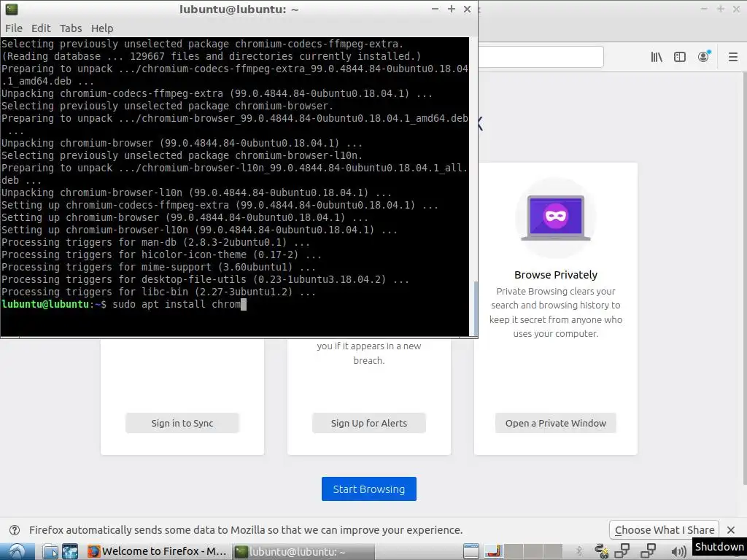
Task: Switch to Welcome to Firefox taskbar entry
Action: click(158, 551)
